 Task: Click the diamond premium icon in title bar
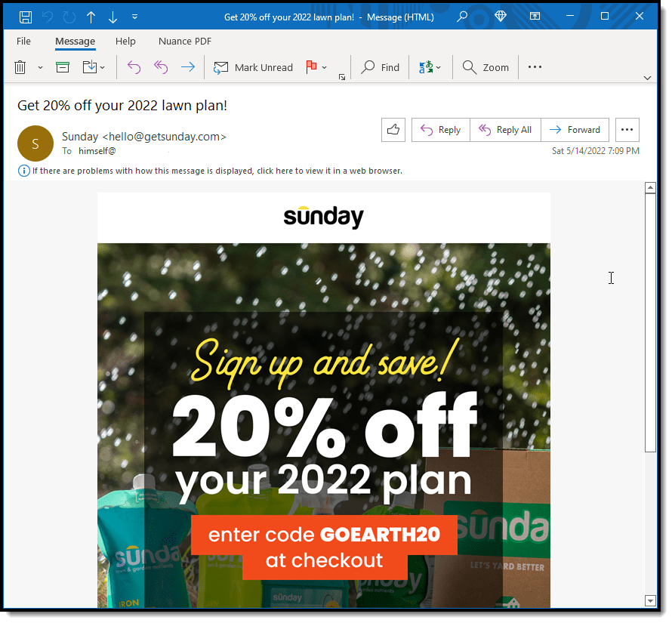(x=501, y=16)
